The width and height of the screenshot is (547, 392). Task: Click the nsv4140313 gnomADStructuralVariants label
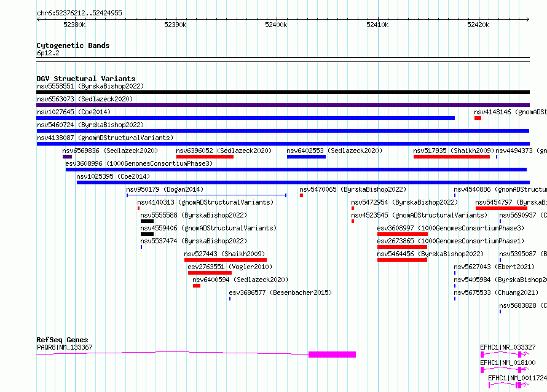tap(205, 202)
